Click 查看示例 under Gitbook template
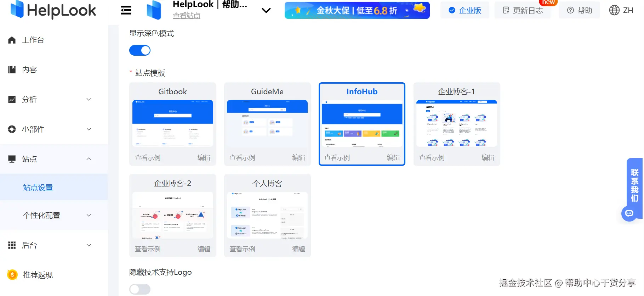The width and height of the screenshot is (644, 296). tap(148, 158)
